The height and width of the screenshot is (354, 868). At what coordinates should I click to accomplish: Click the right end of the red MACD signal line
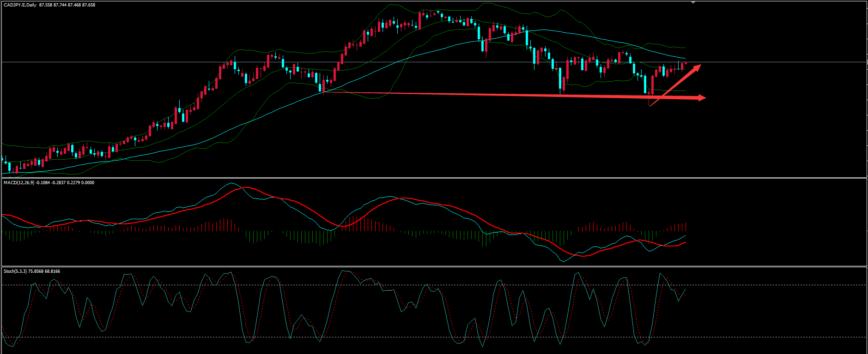[686, 242]
